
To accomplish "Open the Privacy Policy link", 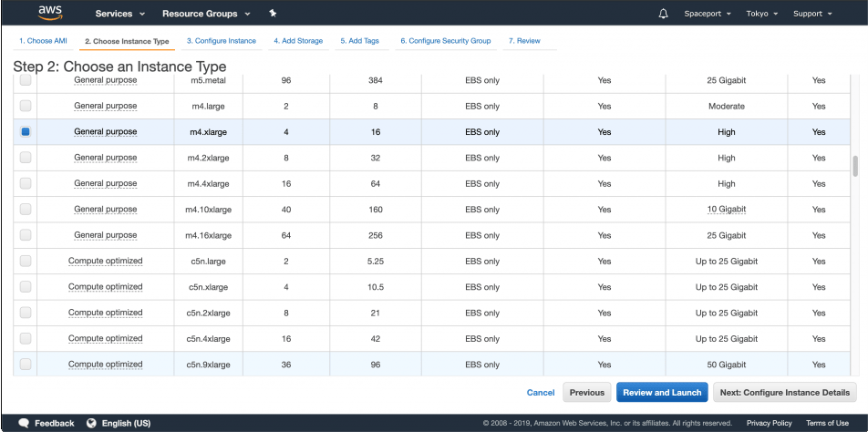I will (x=769, y=423).
